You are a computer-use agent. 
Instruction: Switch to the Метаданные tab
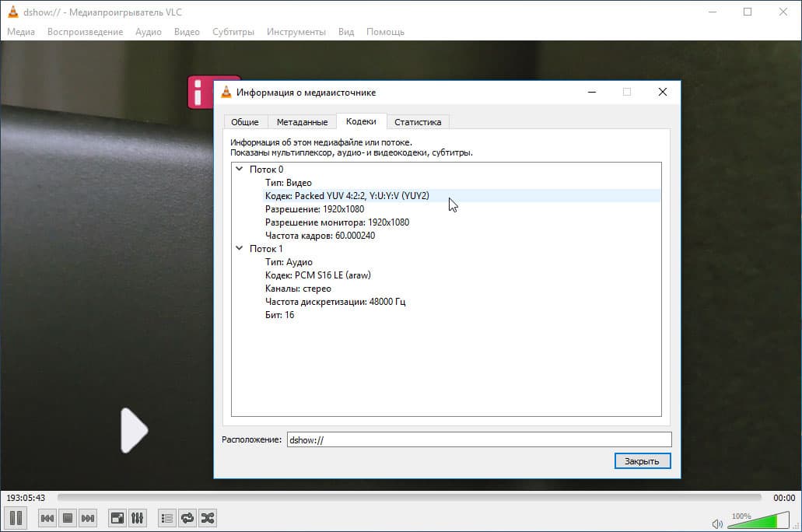(303, 122)
